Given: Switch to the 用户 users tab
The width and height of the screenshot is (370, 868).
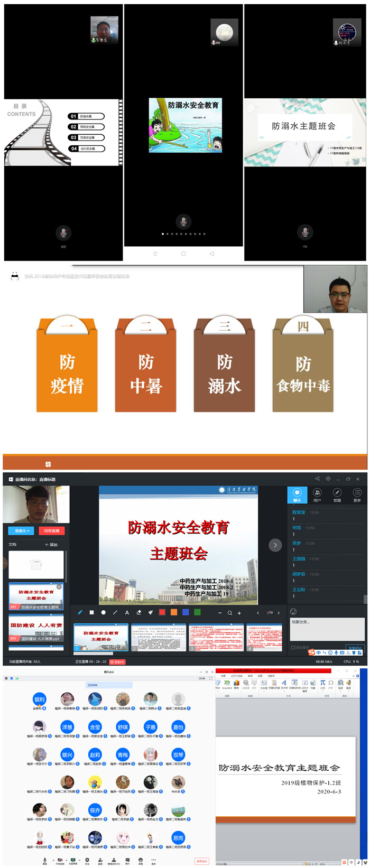Looking at the screenshot, I should pyautogui.click(x=317, y=495).
